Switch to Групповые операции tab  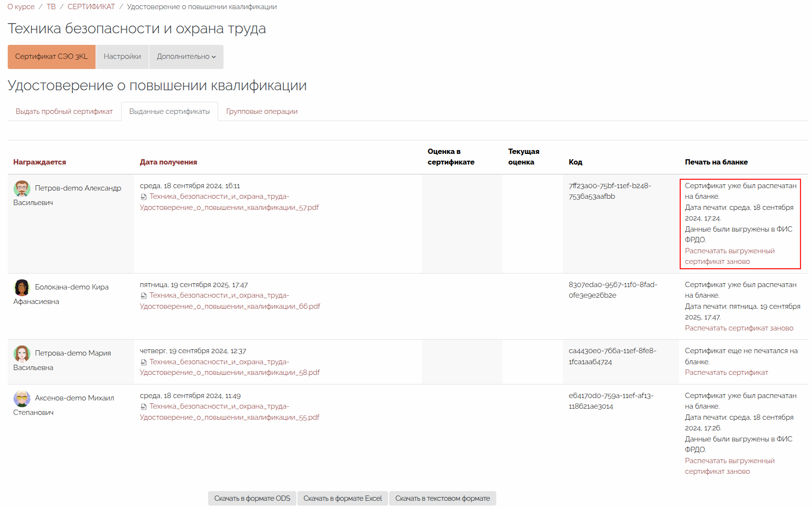[x=262, y=111]
